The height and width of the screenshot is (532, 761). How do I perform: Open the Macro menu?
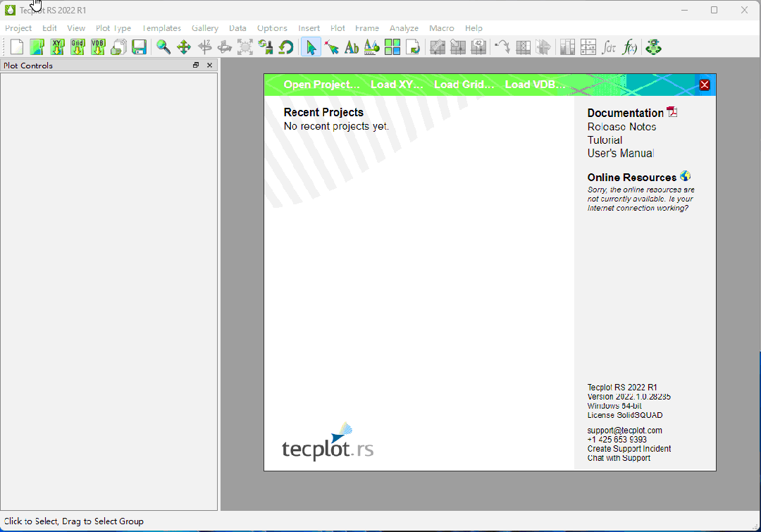tap(442, 28)
